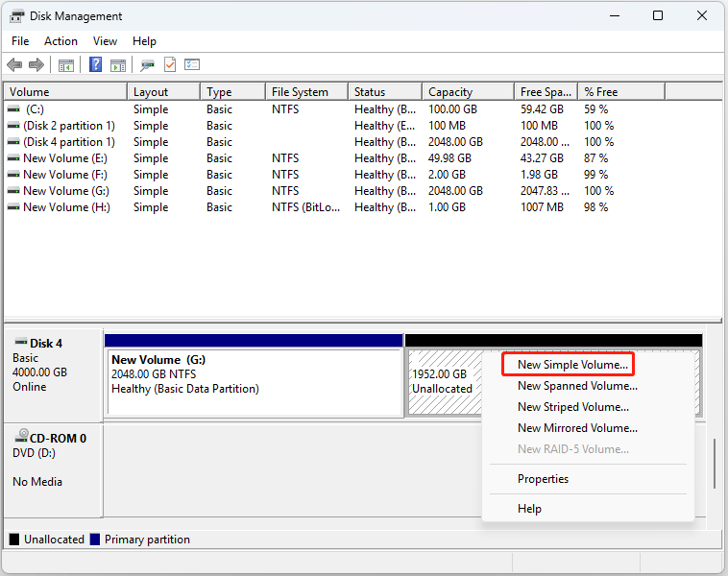Image resolution: width=728 pixels, height=576 pixels.
Task: Select the (Disk 4 partition 1) volume name
Action: (69, 142)
